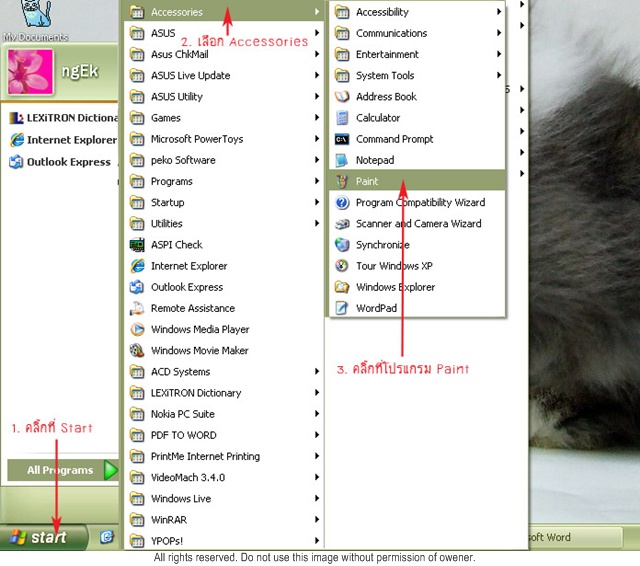Click the Start button
The height and width of the screenshot is (566, 640).
pyautogui.click(x=44, y=537)
